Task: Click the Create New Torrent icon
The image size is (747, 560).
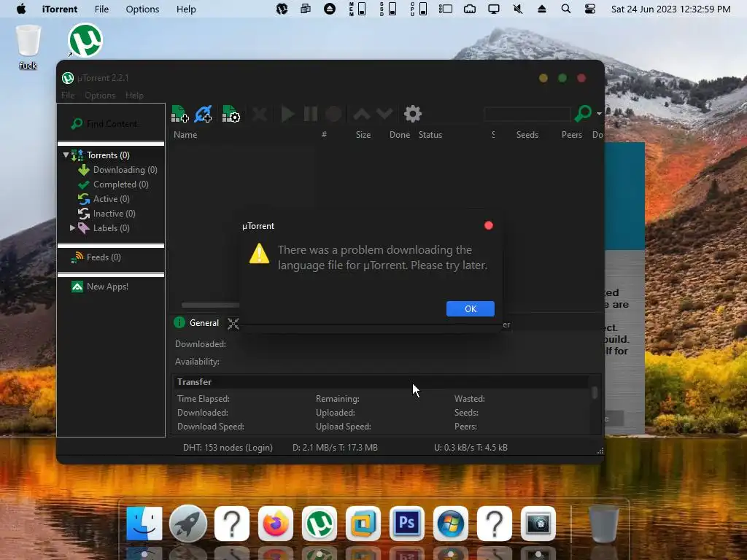Action: click(231, 114)
